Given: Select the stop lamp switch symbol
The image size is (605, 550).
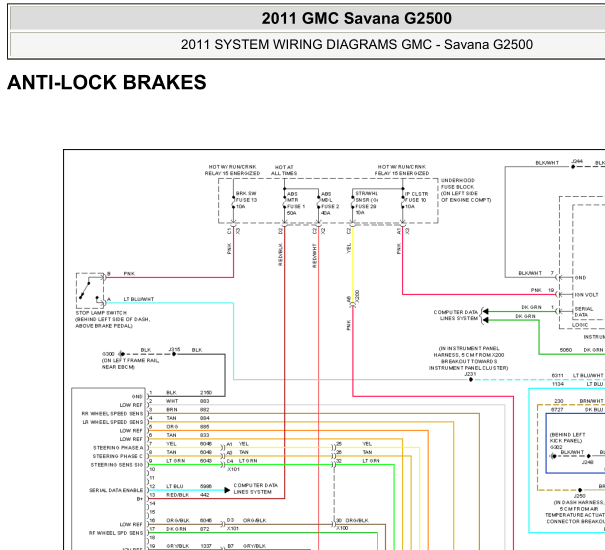Looking at the screenshot, I should click(90, 290).
